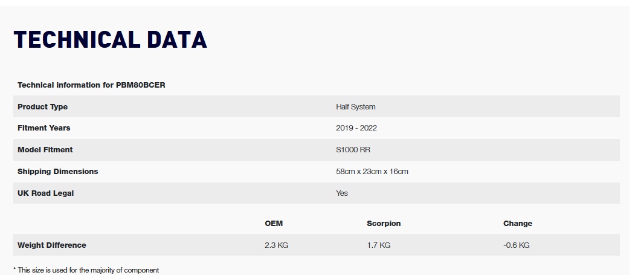Select the 1.7 KG Scorpion weight
This screenshot has width=644, height=275.
click(x=379, y=245)
